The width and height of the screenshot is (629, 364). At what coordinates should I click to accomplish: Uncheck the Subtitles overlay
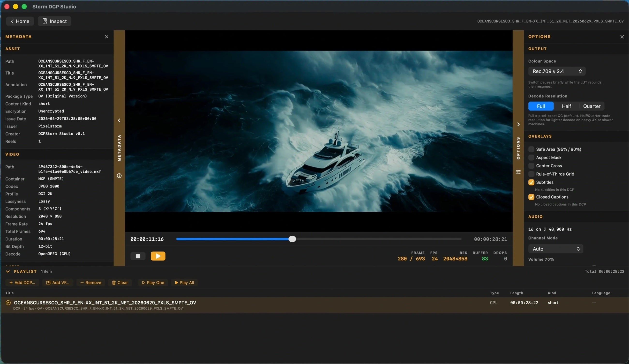(531, 182)
